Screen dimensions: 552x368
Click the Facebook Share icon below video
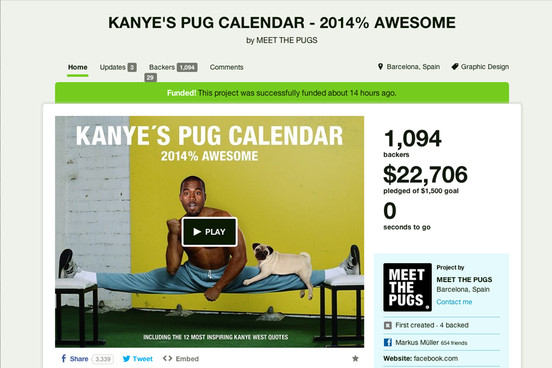(64, 358)
